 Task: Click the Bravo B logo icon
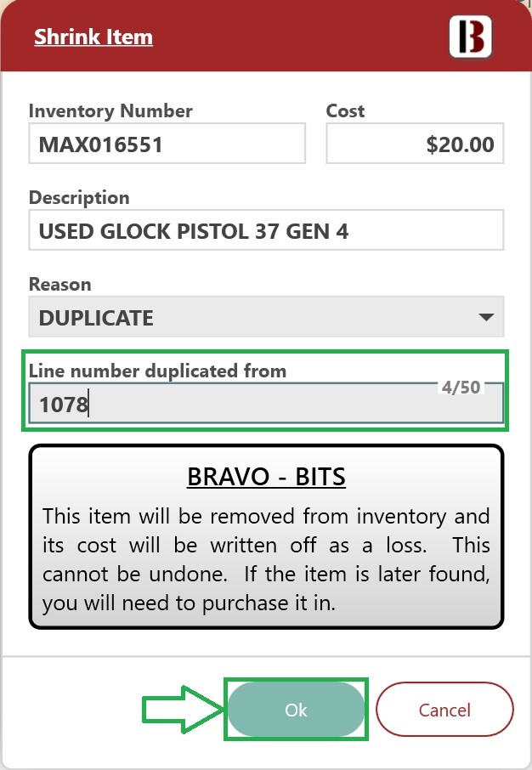tap(470, 37)
